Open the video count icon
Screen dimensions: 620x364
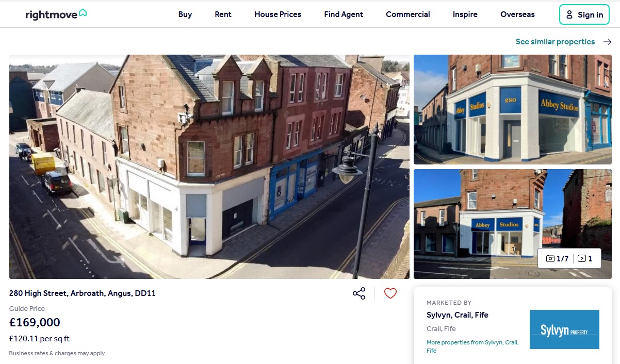click(585, 259)
